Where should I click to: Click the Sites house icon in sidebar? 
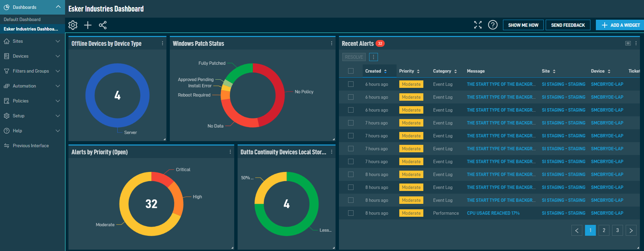click(x=6, y=41)
